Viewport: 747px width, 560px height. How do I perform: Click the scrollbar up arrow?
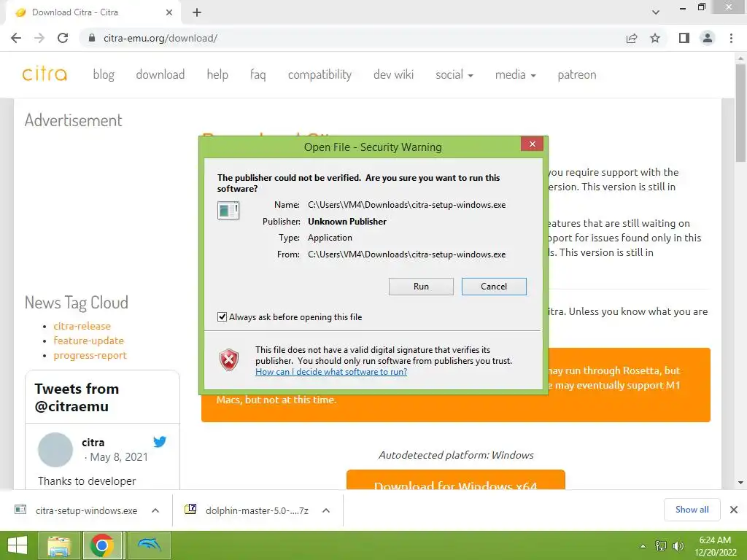coord(740,58)
